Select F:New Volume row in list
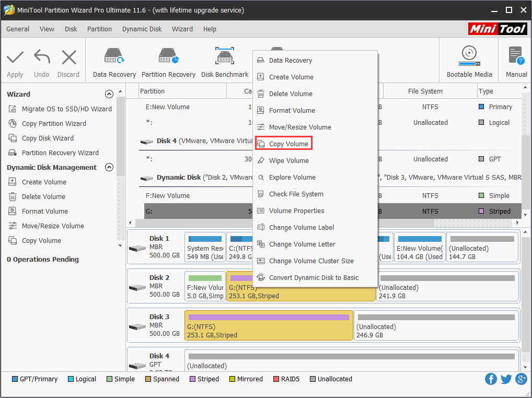This screenshot has width=532, height=398. click(332, 196)
